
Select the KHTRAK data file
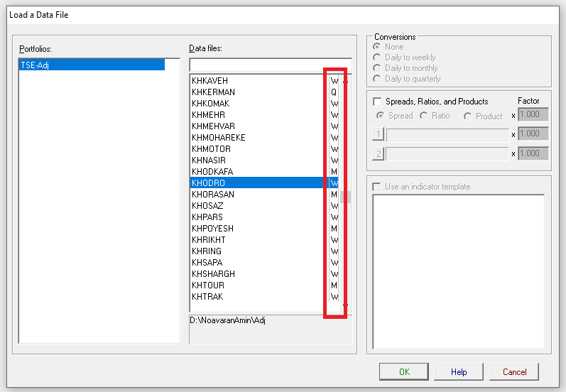pyautogui.click(x=265, y=297)
